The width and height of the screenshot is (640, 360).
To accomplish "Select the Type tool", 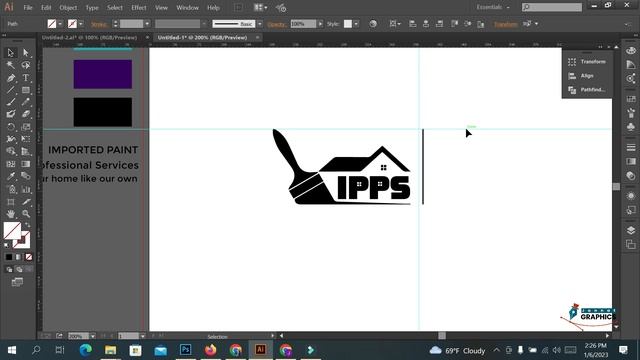I will click(x=26, y=78).
